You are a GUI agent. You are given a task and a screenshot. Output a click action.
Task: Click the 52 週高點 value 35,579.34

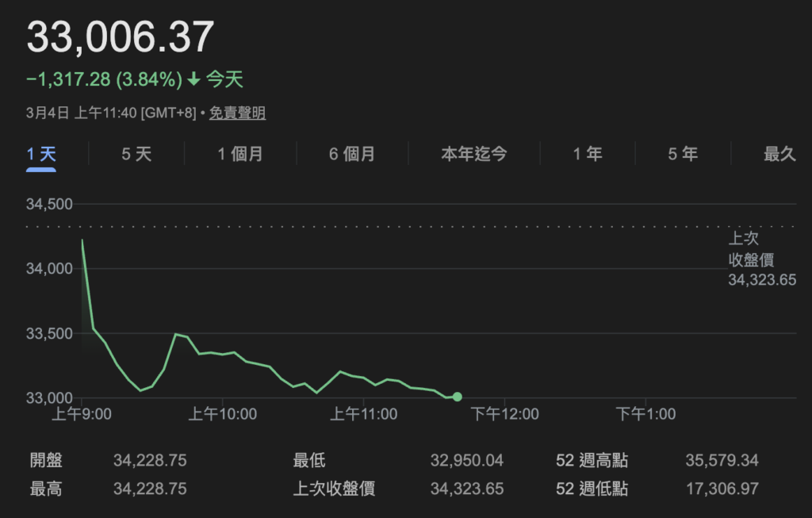coord(722,462)
